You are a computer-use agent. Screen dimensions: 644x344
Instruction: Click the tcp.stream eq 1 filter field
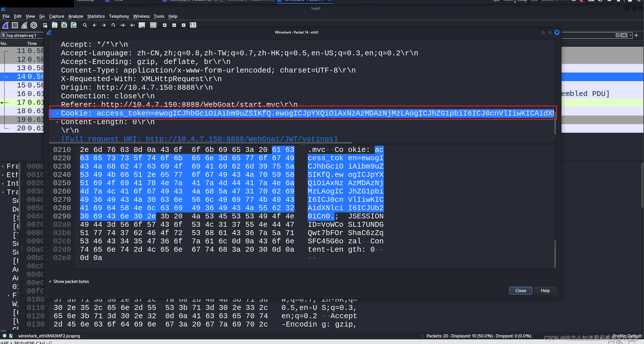(25, 35)
